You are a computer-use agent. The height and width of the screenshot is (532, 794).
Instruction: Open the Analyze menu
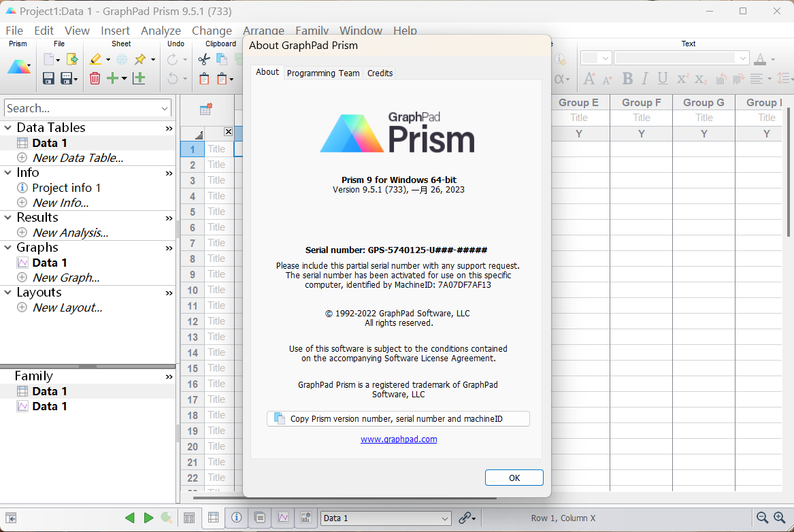pyautogui.click(x=161, y=31)
